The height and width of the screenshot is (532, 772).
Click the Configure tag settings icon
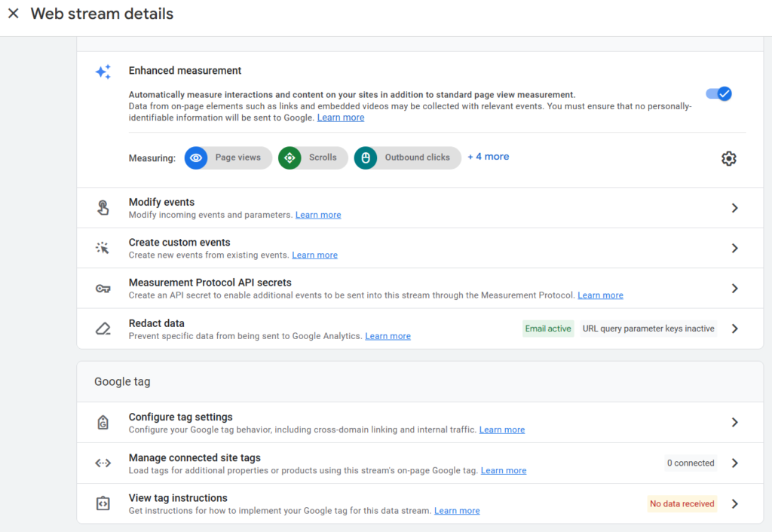103,422
